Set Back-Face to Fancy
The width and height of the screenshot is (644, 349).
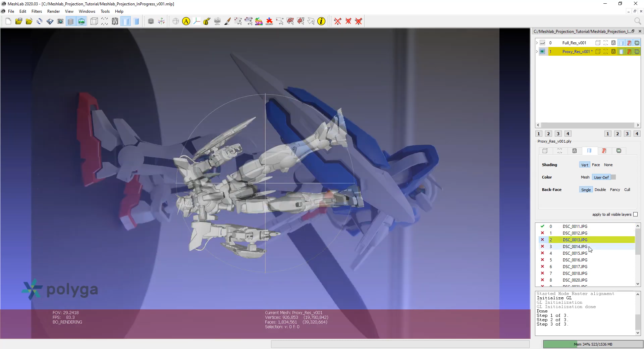point(615,190)
